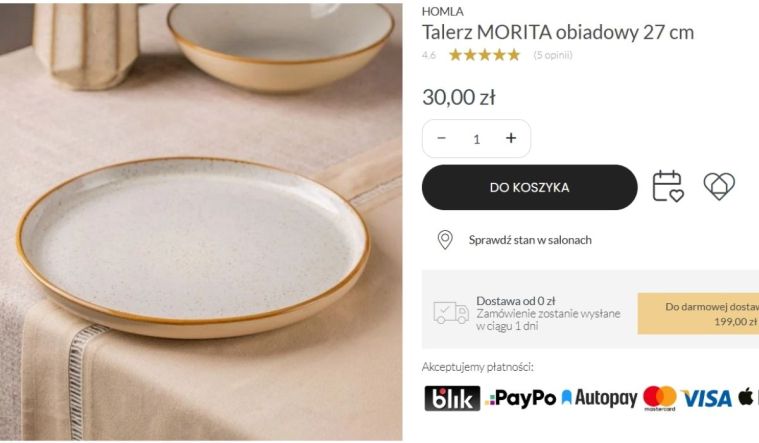Decrease quantity with the minus button
Viewport: 759px width, 443px height.
[x=441, y=138]
